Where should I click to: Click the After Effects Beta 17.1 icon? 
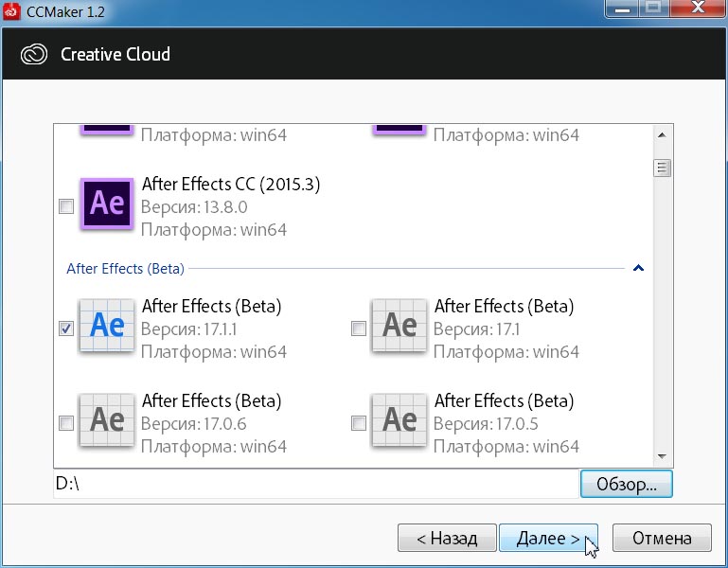(400, 326)
